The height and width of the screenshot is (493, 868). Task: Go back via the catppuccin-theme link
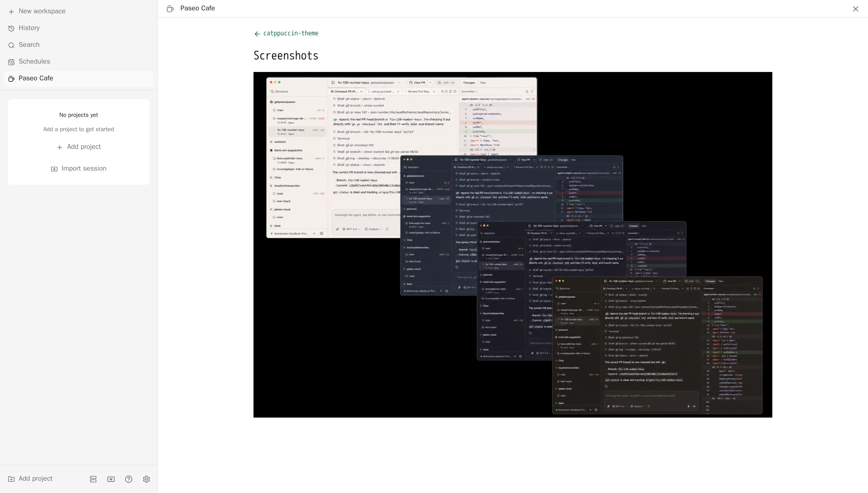(x=286, y=34)
